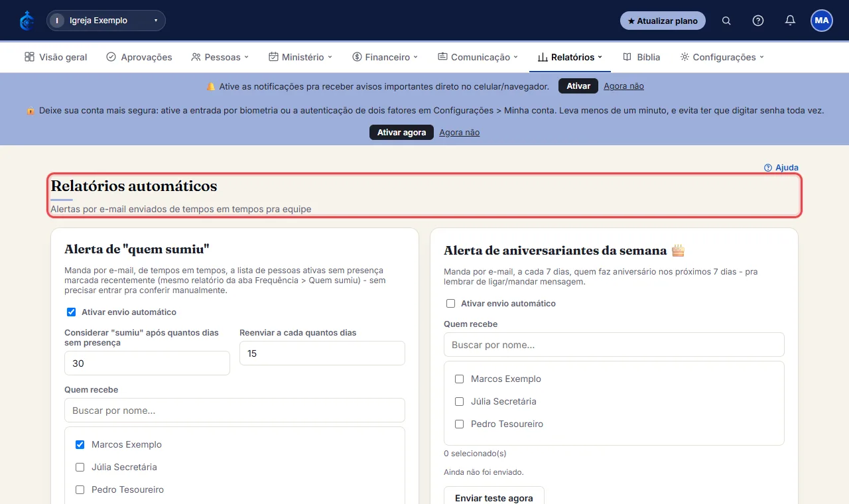The height and width of the screenshot is (504, 849).
Task: Click the Relatórios bar chart icon
Action: pos(543,57)
